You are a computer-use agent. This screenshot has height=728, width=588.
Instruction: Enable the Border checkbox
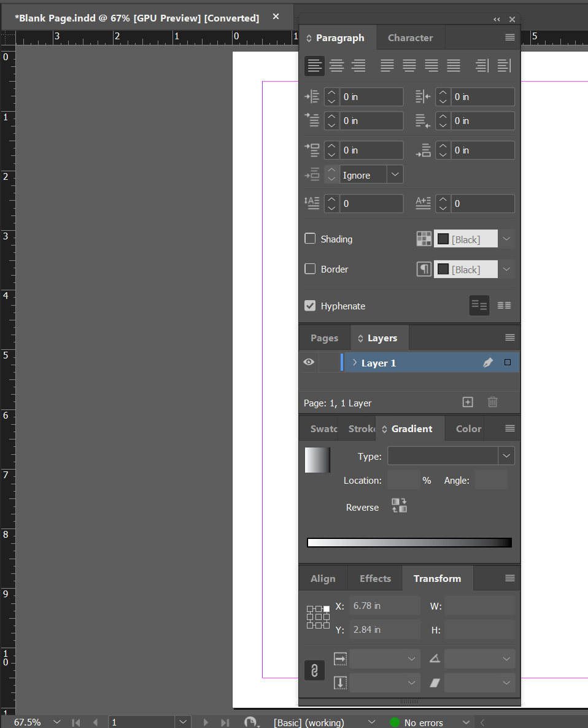pos(310,269)
